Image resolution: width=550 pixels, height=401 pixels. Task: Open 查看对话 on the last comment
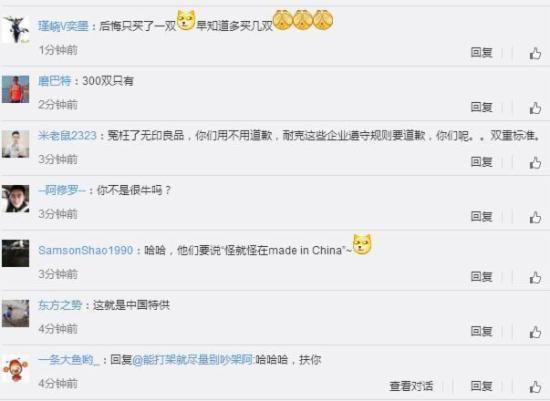(411, 386)
